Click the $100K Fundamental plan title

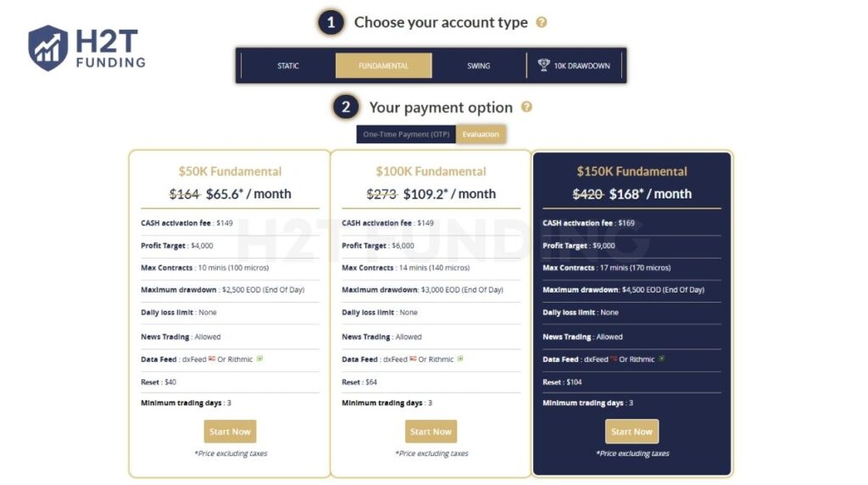(431, 171)
